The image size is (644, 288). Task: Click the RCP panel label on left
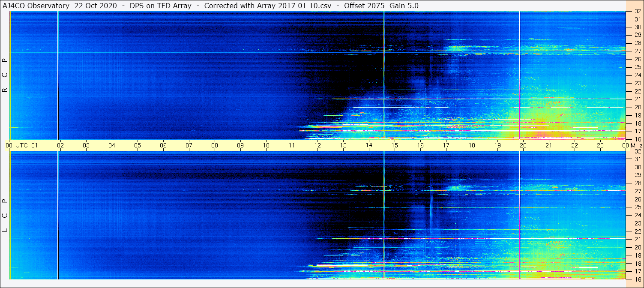click(x=5, y=75)
